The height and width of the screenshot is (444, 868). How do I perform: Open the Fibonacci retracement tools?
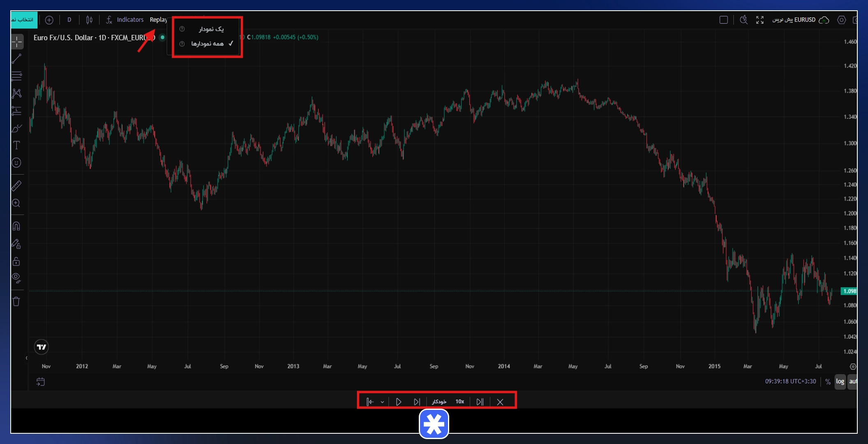click(x=17, y=76)
